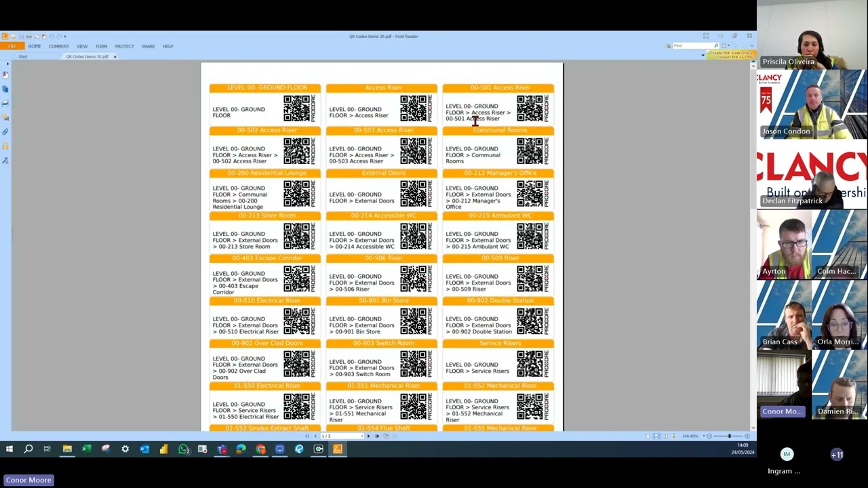Select the QR Codes Demo 30.pdf tab
The image size is (868, 488).
(x=87, y=56)
